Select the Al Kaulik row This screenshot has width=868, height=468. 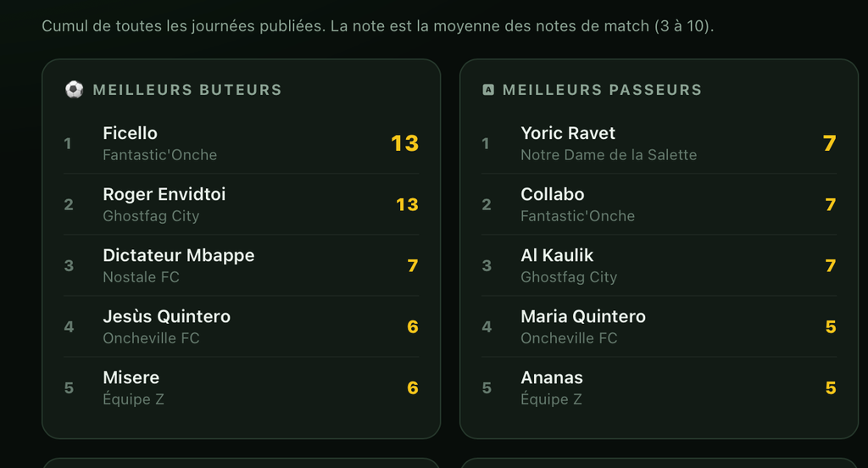click(x=659, y=265)
